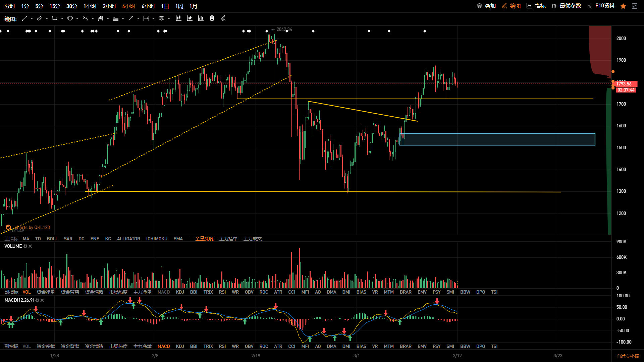Select the circle drawing tool
Viewport: 644px width, 362px height.
tap(70, 18)
